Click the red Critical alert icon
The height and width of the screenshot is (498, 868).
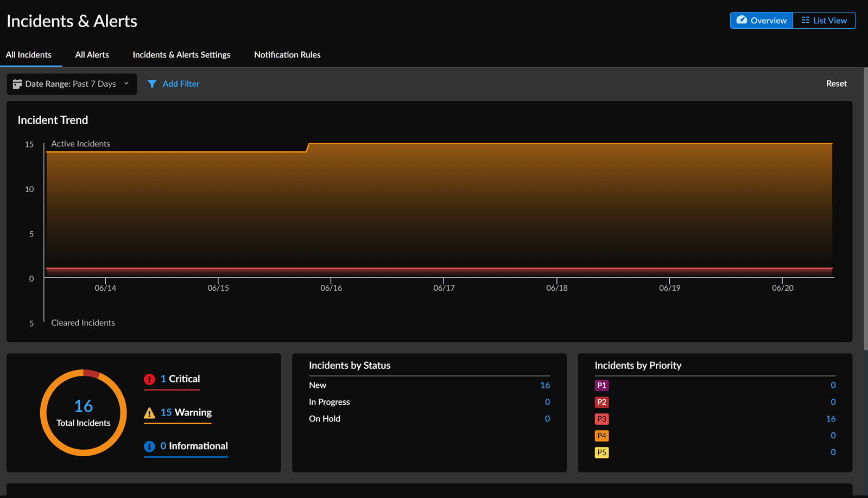pos(149,379)
